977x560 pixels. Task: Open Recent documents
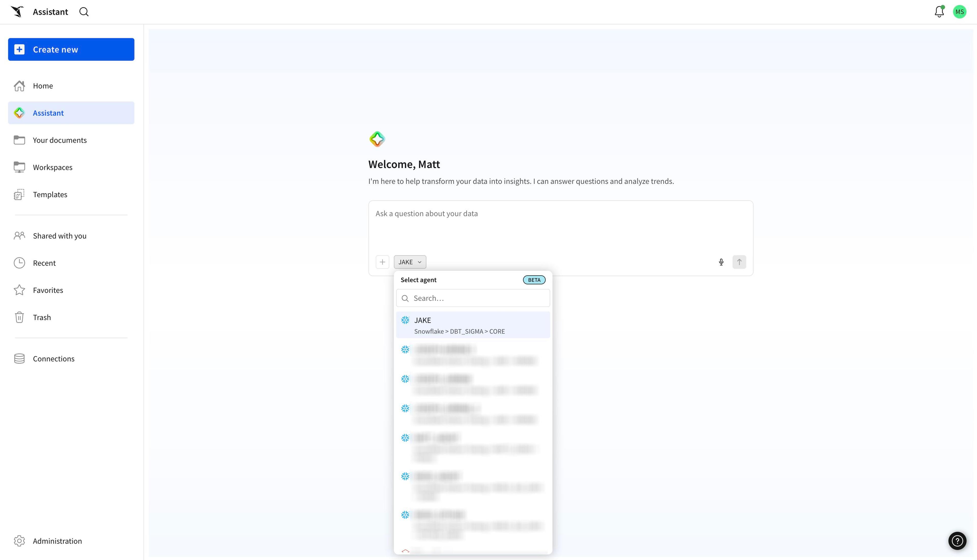pyautogui.click(x=71, y=263)
